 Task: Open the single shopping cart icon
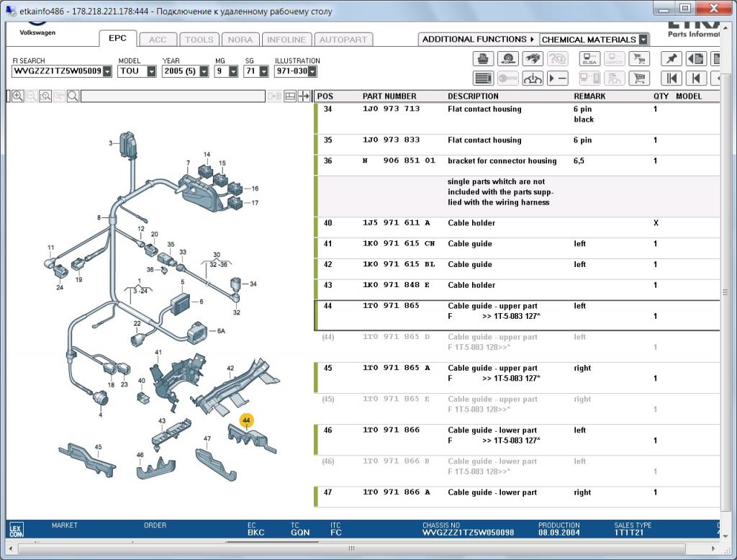click(639, 78)
